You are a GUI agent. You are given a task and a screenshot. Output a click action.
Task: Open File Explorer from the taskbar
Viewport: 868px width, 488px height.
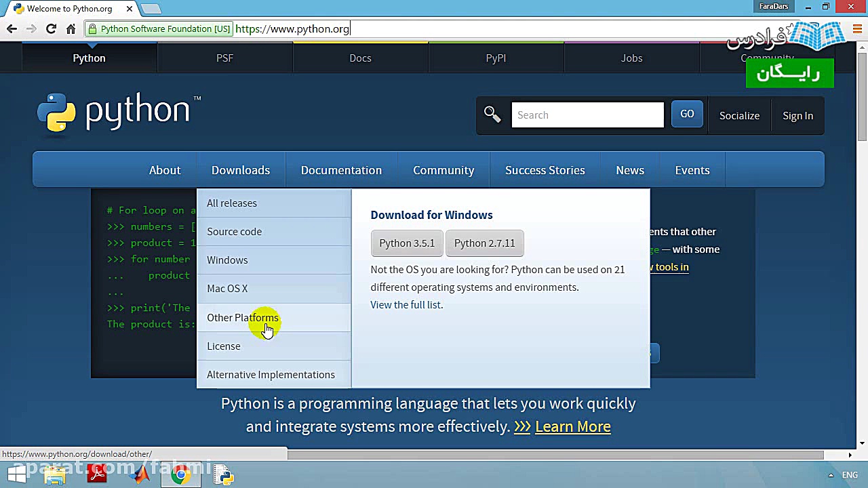(55, 474)
